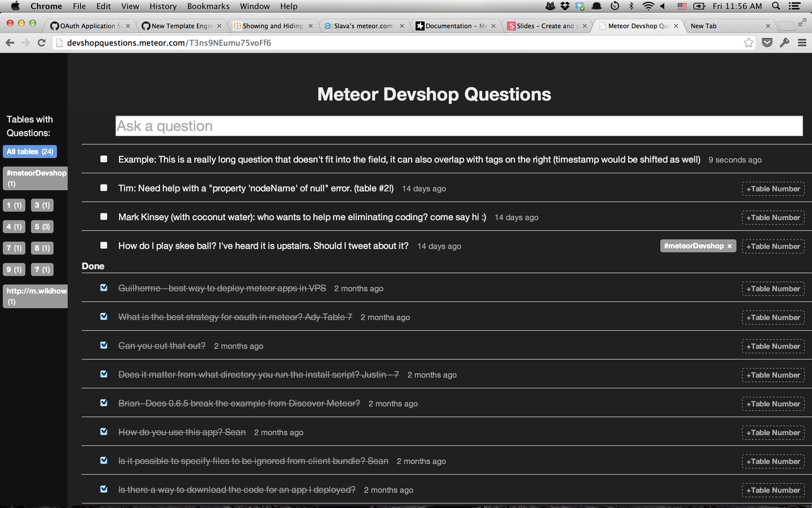Click the wrench extension icon in toolbar

[784, 42]
